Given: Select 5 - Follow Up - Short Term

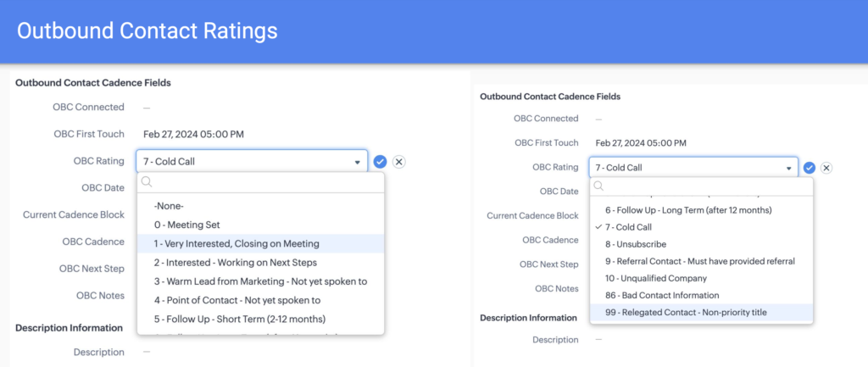Looking at the screenshot, I should 240,319.
